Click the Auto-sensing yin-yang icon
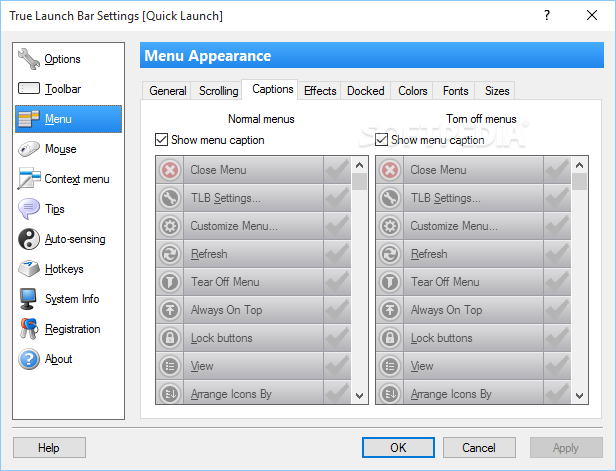 point(29,239)
